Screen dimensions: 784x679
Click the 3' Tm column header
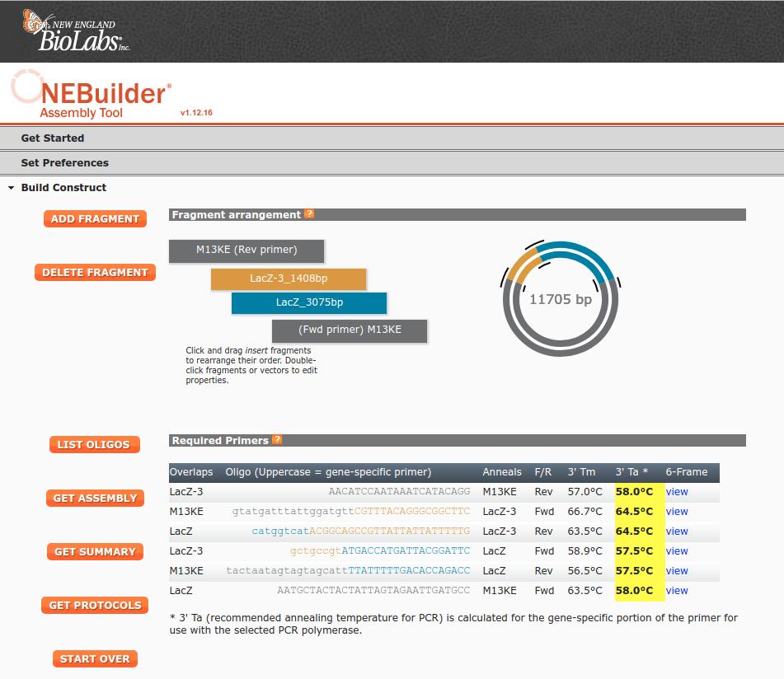(581, 472)
